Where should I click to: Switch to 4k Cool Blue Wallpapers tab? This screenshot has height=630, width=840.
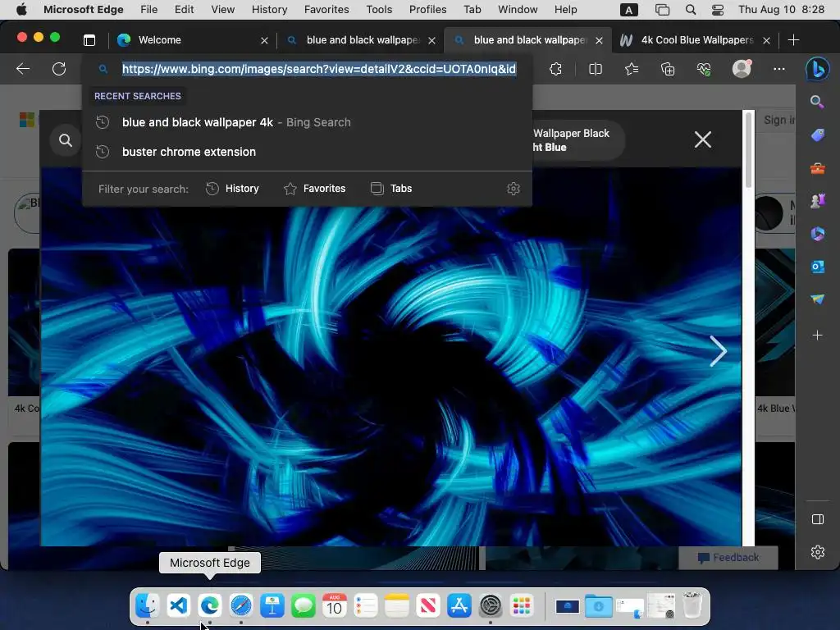[696, 40]
